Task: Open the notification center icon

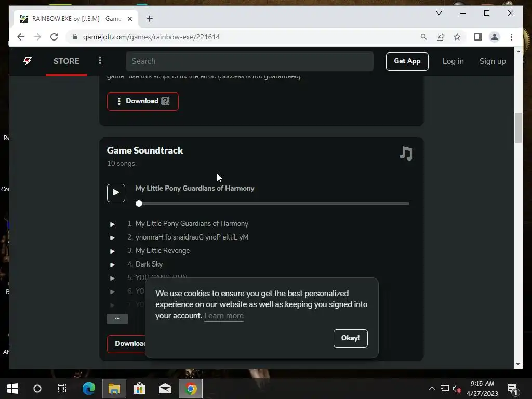Action: click(x=512, y=389)
